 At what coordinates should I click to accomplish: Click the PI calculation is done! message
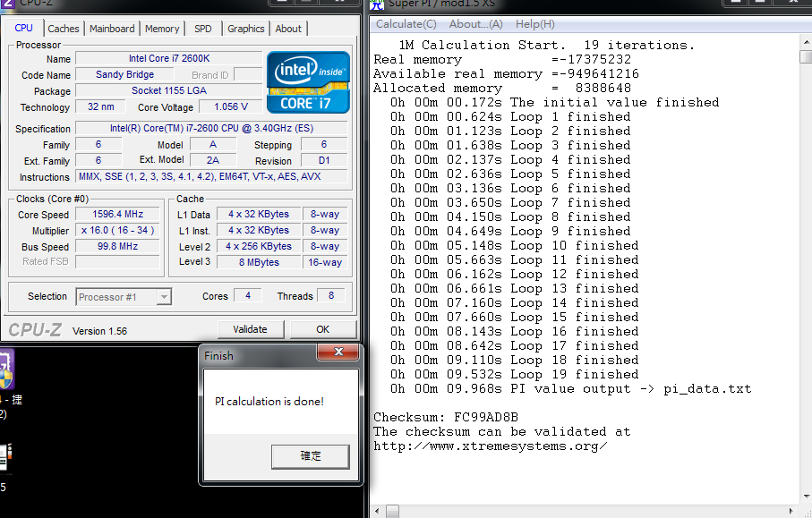(269, 402)
